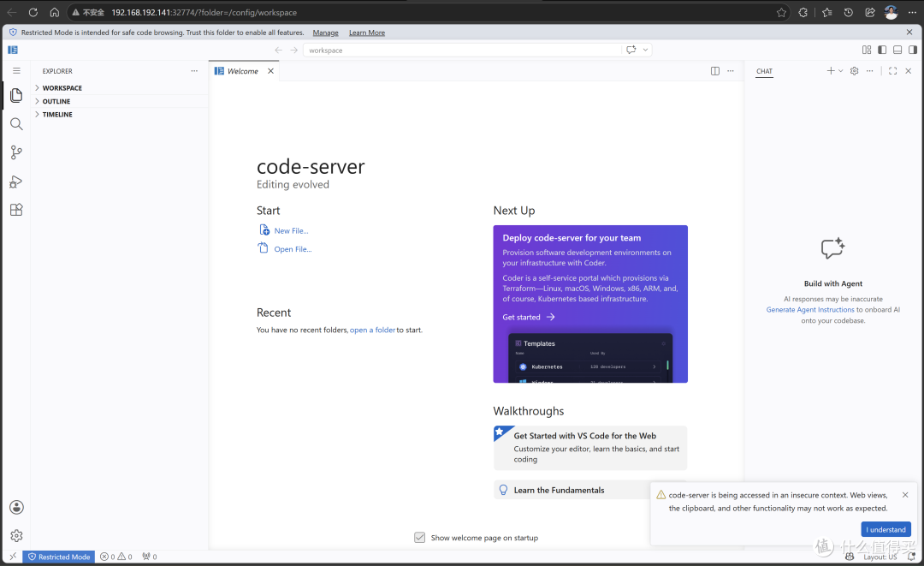
Task: Go back in editor navigation history
Action: pyautogui.click(x=279, y=51)
